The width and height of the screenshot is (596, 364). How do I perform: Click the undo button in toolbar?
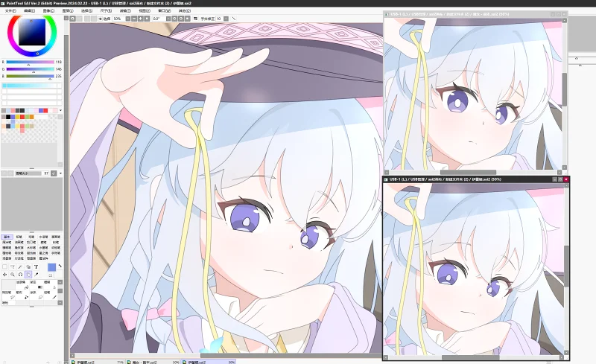[72, 19]
